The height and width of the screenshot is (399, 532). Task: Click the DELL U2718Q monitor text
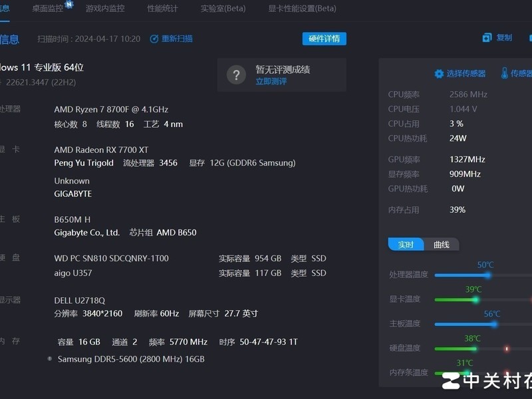(x=79, y=301)
